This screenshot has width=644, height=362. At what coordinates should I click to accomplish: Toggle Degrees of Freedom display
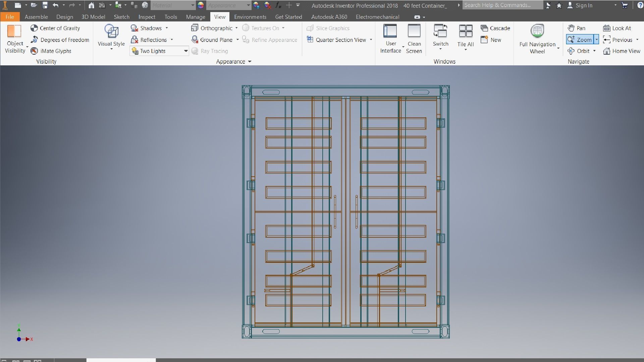(x=60, y=40)
